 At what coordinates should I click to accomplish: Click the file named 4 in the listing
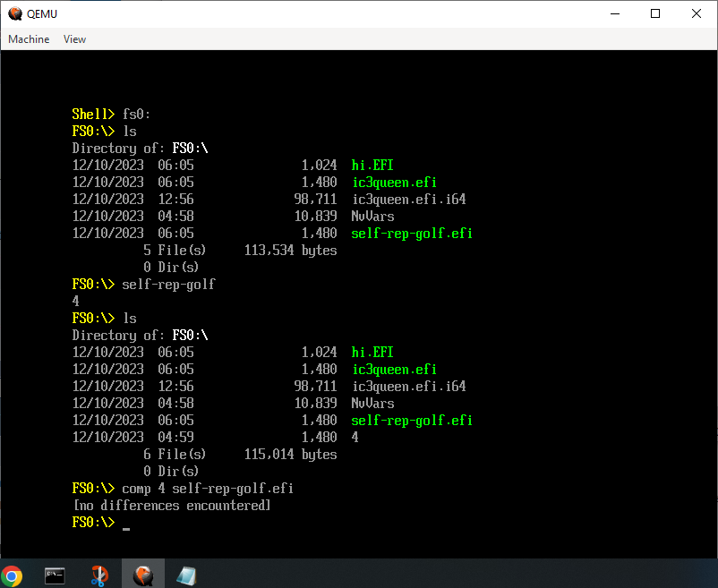pos(355,438)
